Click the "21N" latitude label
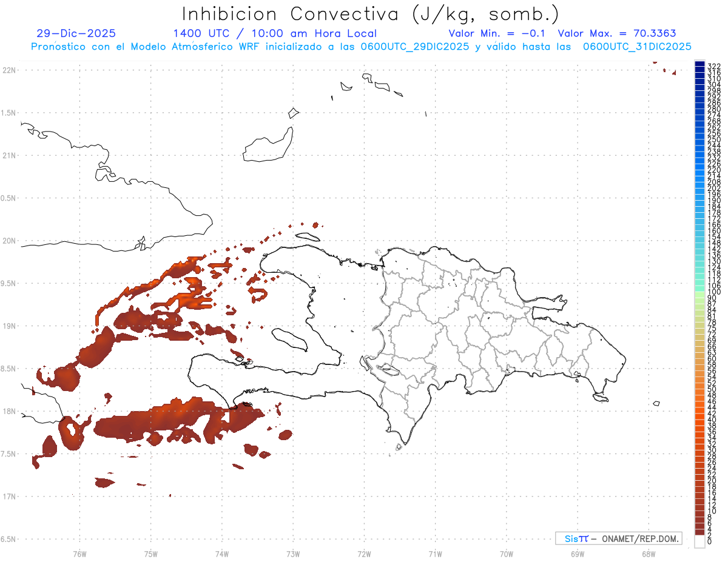Image resolution: width=728 pixels, height=562 pixels. 9,155
